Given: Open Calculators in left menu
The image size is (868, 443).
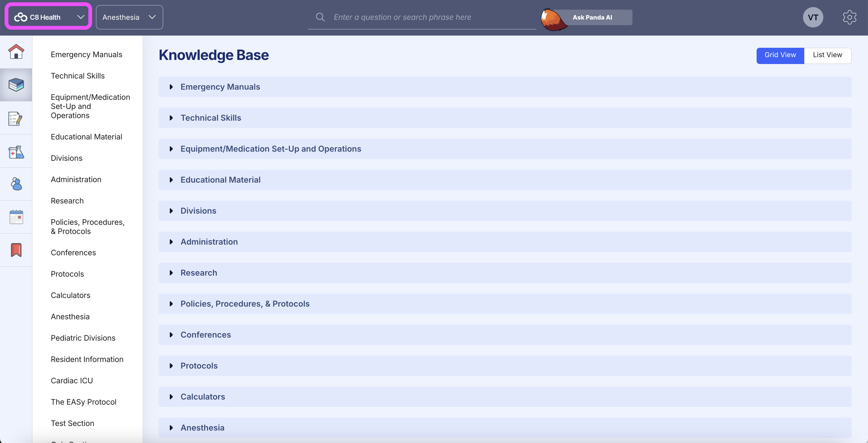Looking at the screenshot, I should 70,295.
